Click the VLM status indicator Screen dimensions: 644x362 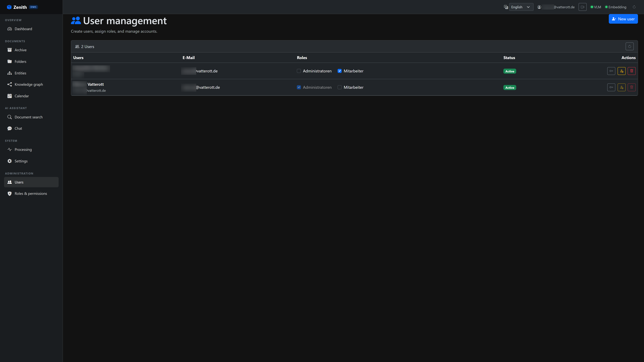tap(596, 7)
